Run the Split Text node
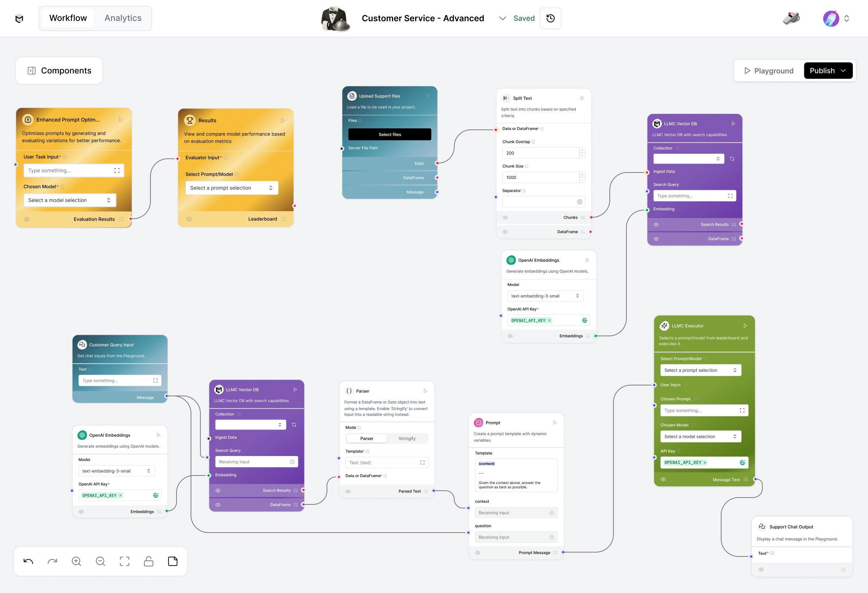868x593 pixels. pyautogui.click(x=582, y=98)
